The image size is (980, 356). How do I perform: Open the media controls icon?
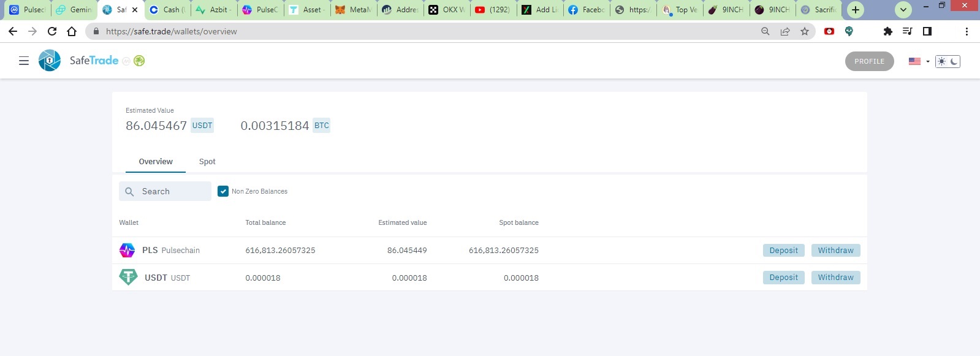(x=908, y=31)
